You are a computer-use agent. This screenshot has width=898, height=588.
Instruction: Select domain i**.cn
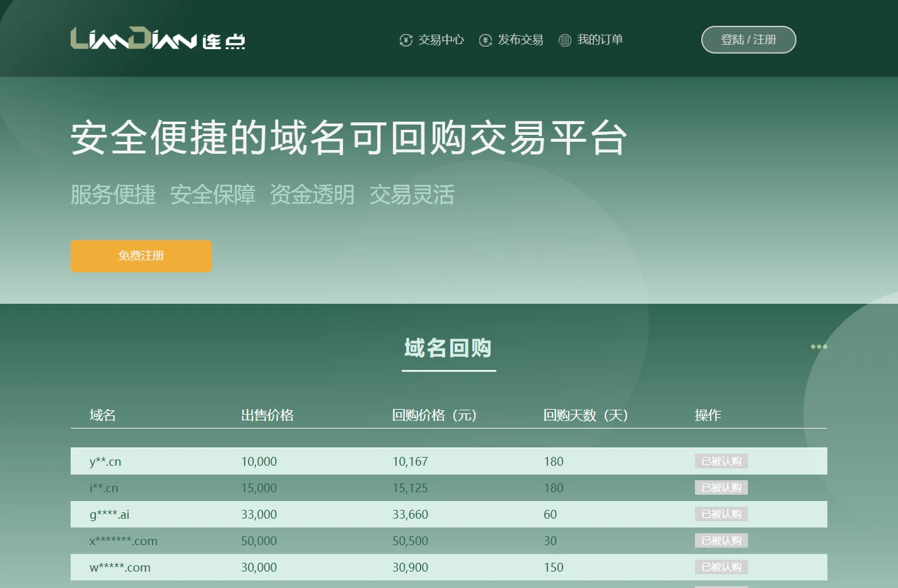point(103,488)
